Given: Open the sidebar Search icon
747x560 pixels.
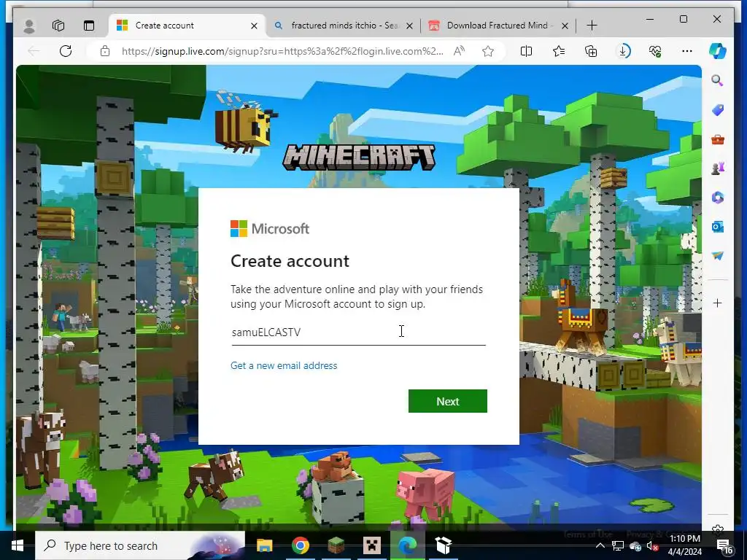Looking at the screenshot, I should (x=718, y=80).
